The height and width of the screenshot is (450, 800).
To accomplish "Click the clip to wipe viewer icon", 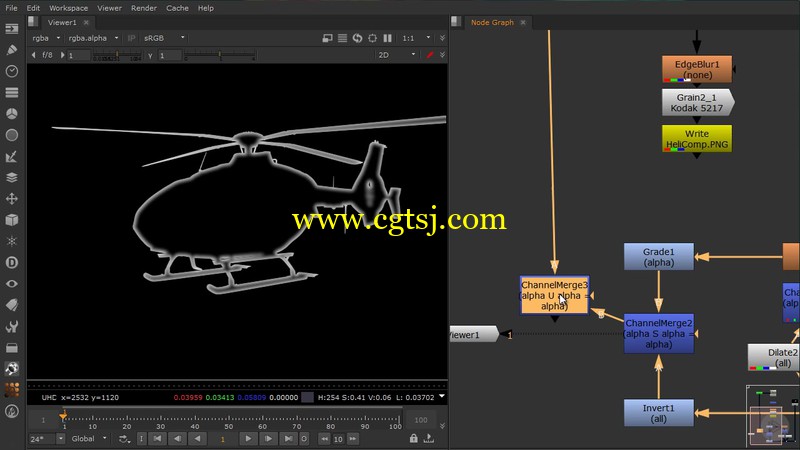I will click(328, 38).
